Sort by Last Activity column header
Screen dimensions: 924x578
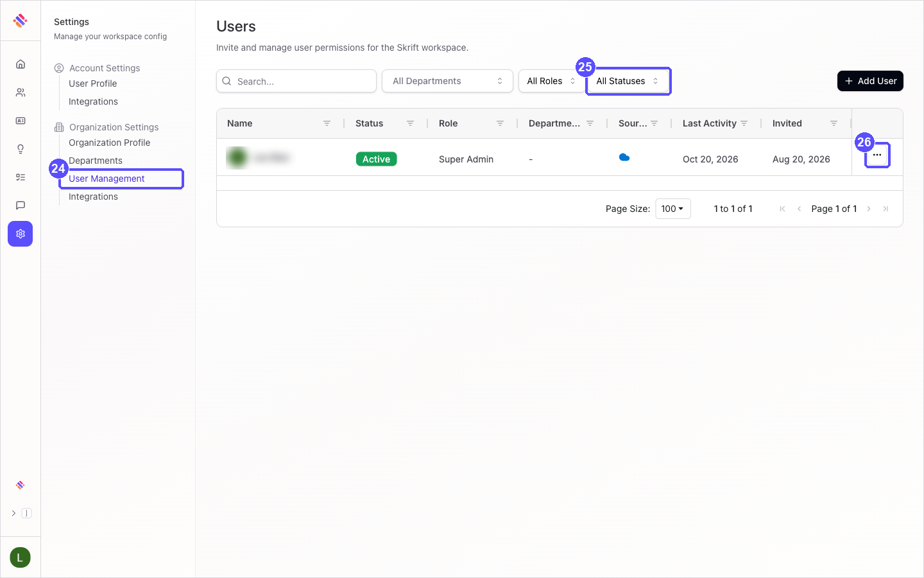(x=710, y=123)
